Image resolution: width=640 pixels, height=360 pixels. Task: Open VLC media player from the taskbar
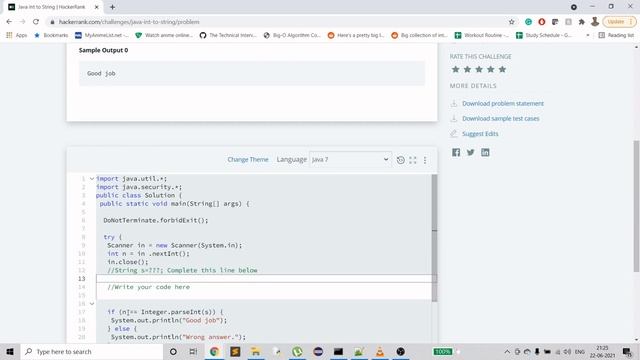(380, 351)
